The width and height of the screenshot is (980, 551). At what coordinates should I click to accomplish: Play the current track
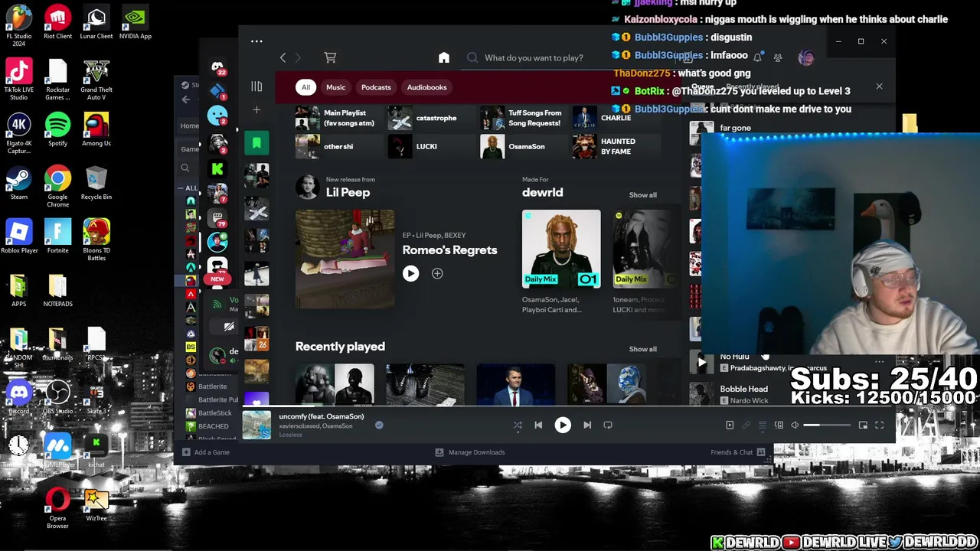(x=563, y=425)
